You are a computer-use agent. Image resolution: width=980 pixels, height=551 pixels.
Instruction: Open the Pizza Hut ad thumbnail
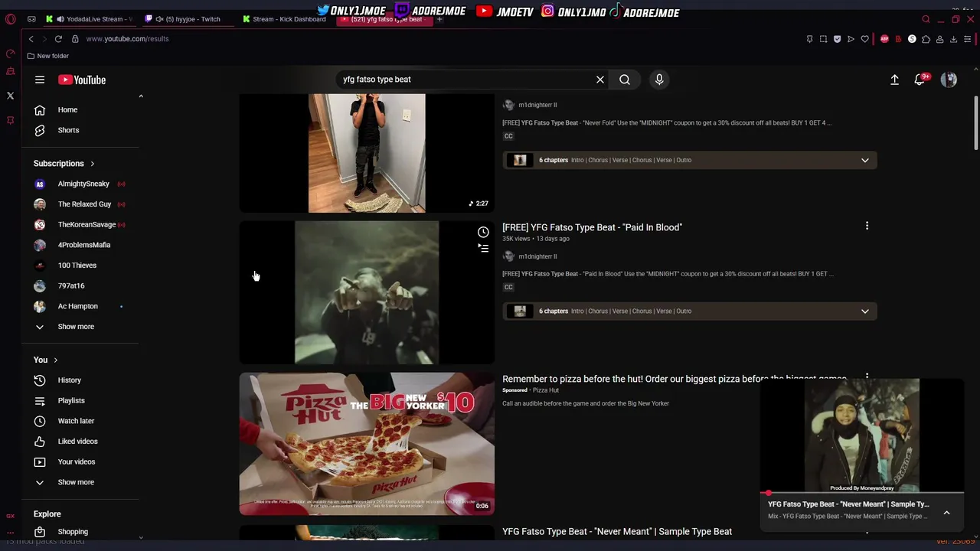tap(367, 444)
